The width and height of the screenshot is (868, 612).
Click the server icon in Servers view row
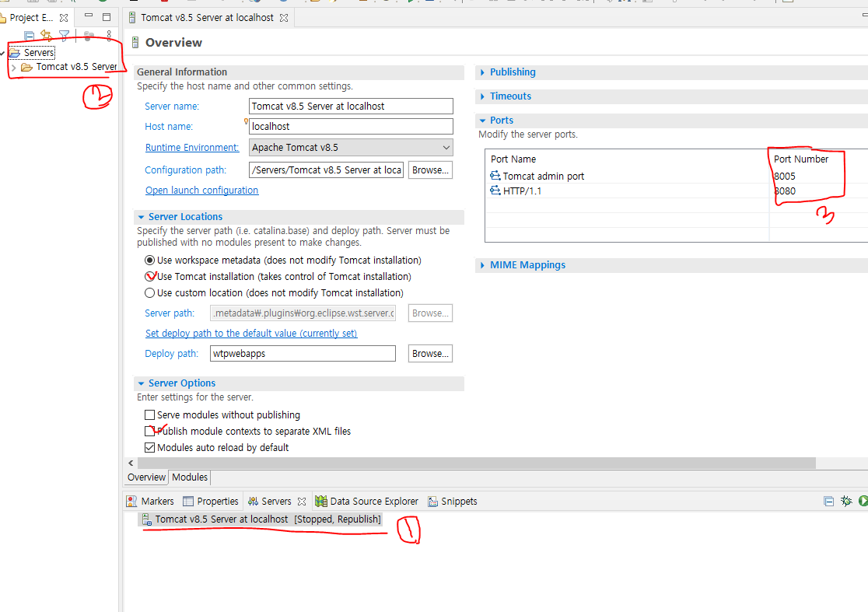click(x=147, y=519)
